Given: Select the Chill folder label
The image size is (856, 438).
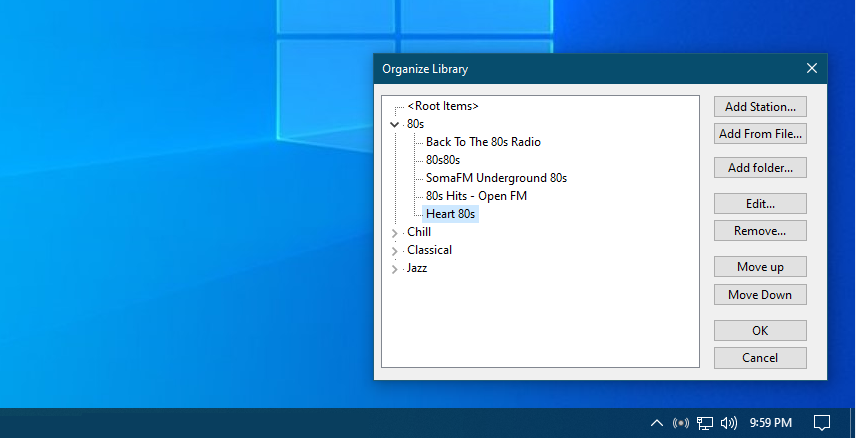Looking at the screenshot, I should pyautogui.click(x=419, y=232).
